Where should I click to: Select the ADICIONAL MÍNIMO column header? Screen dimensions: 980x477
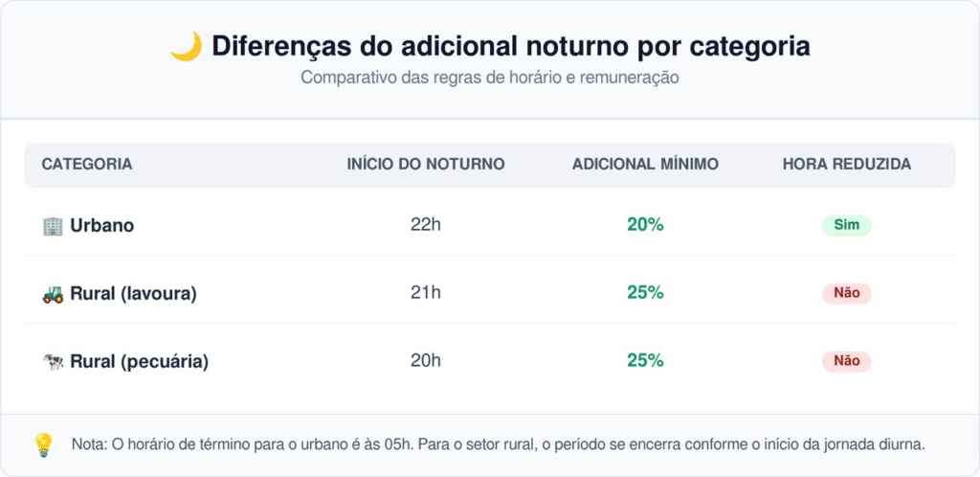(x=645, y=165)
